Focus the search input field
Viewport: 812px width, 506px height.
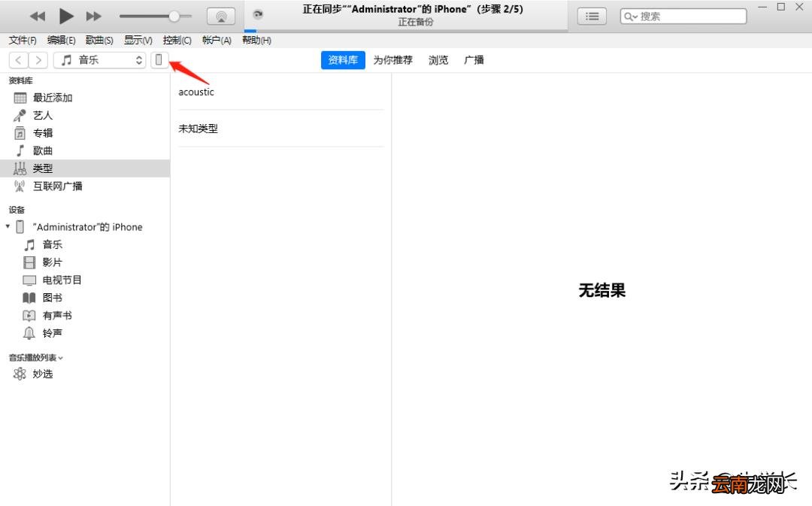click(x=683, y=17)
